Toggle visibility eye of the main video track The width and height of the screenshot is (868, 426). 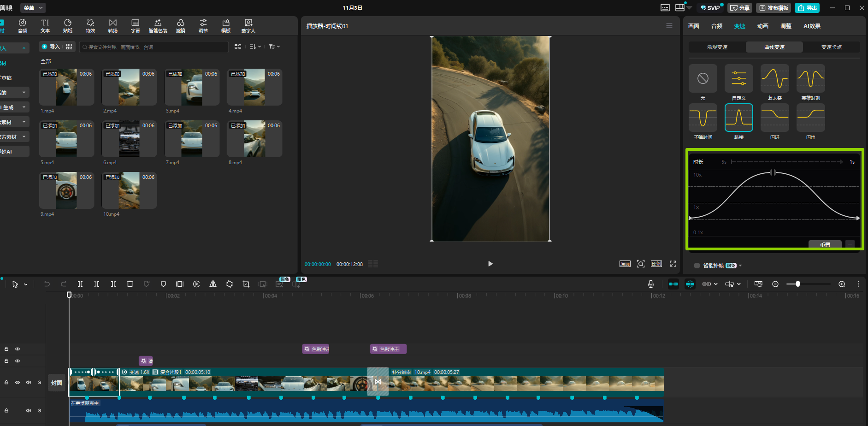18,383
